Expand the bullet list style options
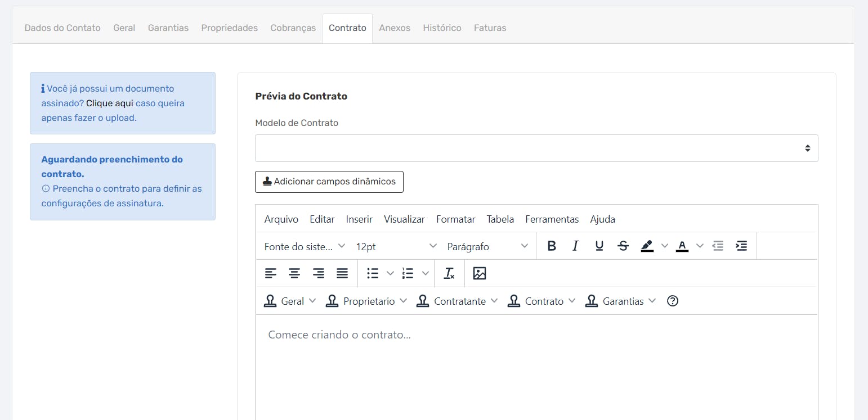 (390, 273)
